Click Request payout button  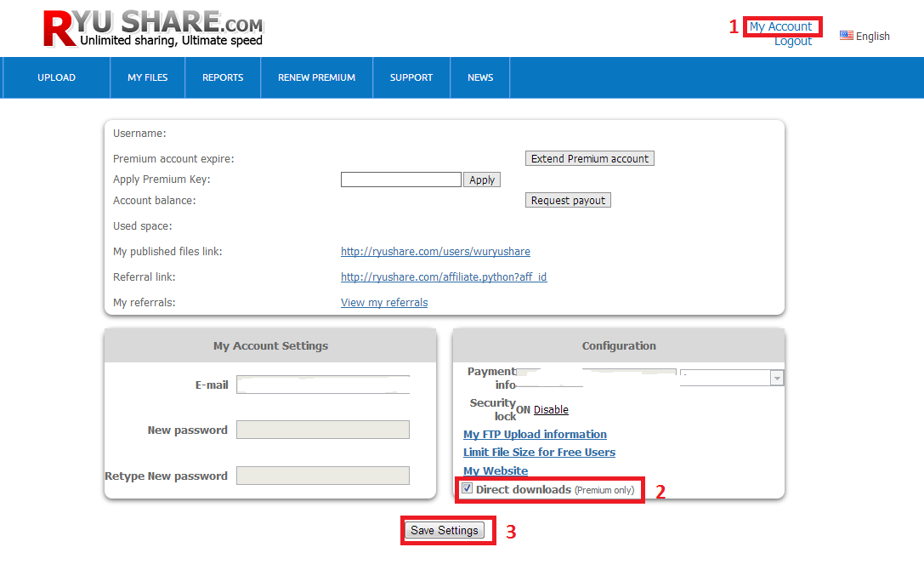point(568,201)
